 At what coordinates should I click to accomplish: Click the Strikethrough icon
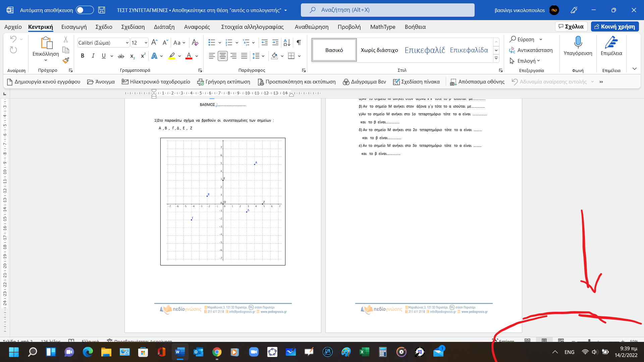click(x=121, y=56)
